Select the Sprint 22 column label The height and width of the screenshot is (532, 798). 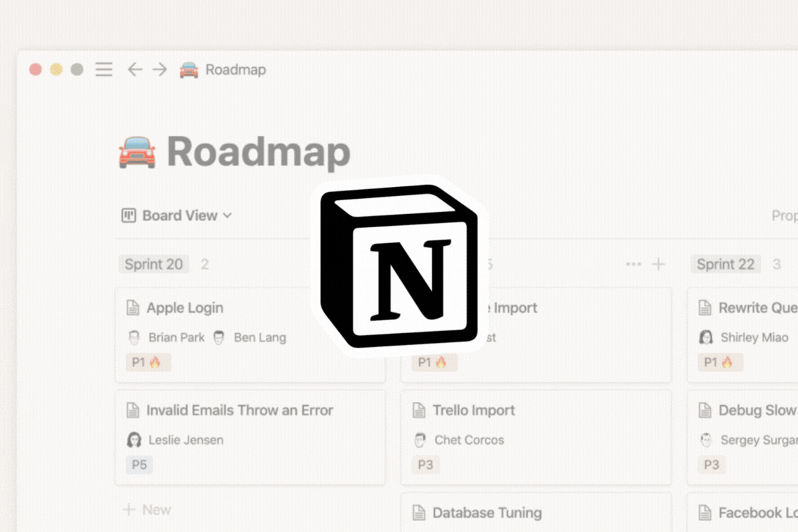pos(726,264)
